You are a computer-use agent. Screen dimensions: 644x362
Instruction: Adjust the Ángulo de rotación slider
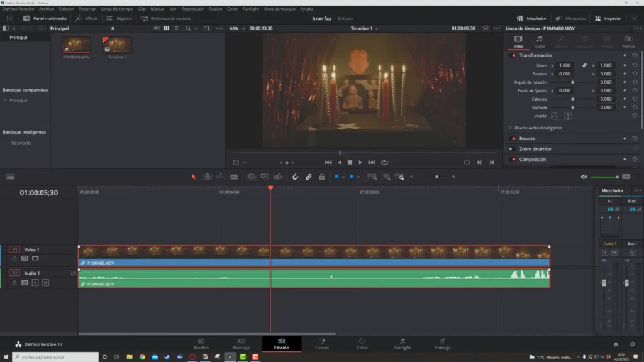click(572, 82)
